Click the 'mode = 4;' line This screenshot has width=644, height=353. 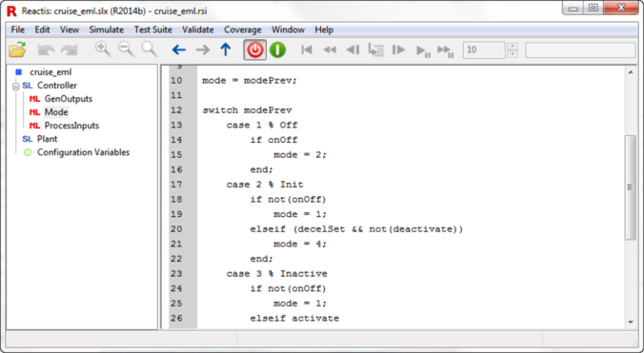[300, 244]
